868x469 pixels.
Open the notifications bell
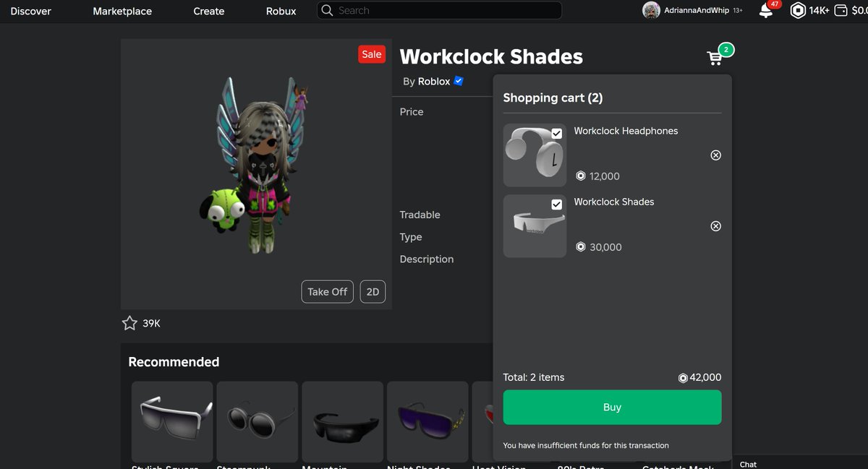tap(765, 11)
